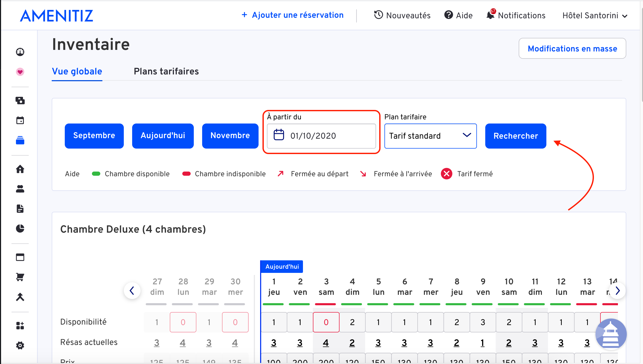Click the pink heart sidebar icon
The width and height of the screenshot is (643, 364).
click(x=20, y=72)
